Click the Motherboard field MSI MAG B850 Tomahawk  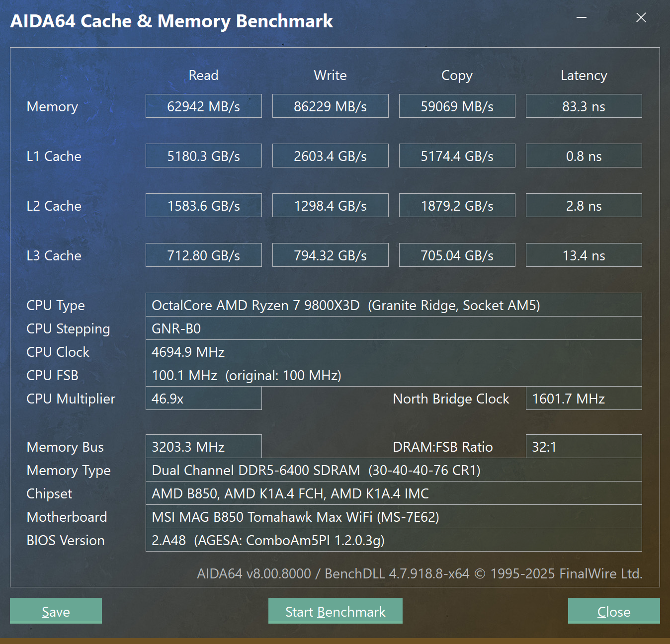(x=394, y=516)
